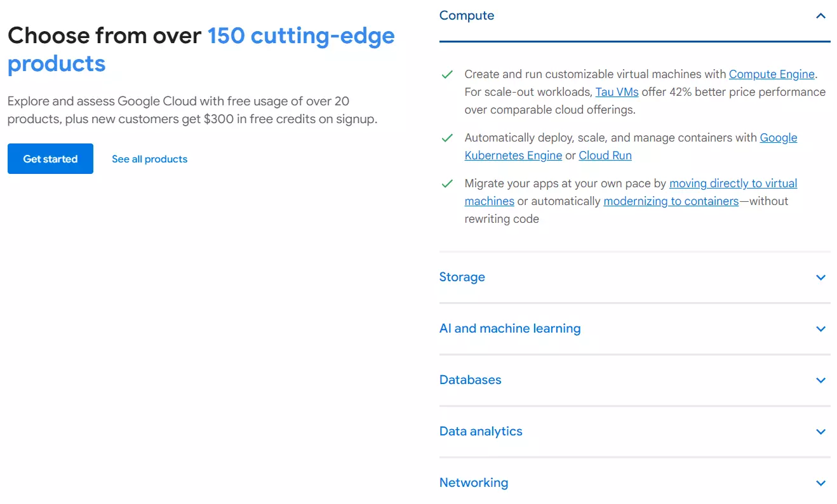837x504 pixels.
Task: Expand the Databases section arrow
Action: [x=820, y=380]
